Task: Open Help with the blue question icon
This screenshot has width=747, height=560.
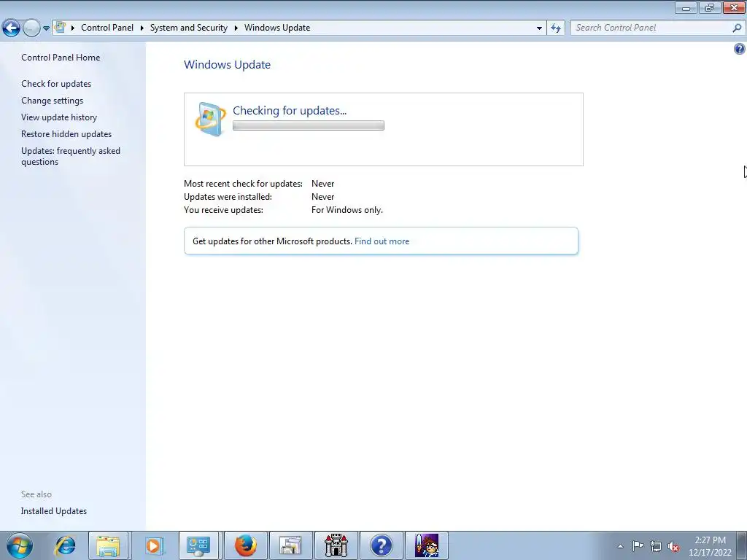Action: (740, 49)
